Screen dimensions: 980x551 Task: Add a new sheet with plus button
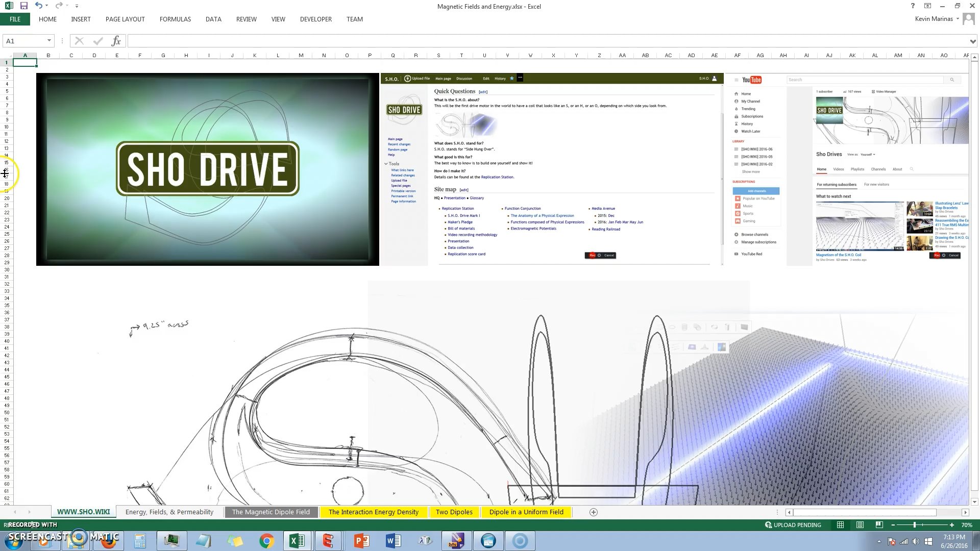coord(593,512)
